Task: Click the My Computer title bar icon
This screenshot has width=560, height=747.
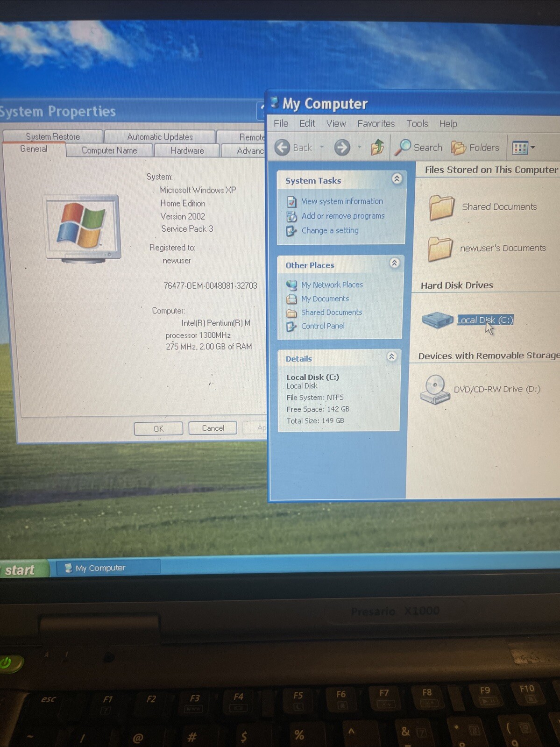Action: (x=275, y=102)
